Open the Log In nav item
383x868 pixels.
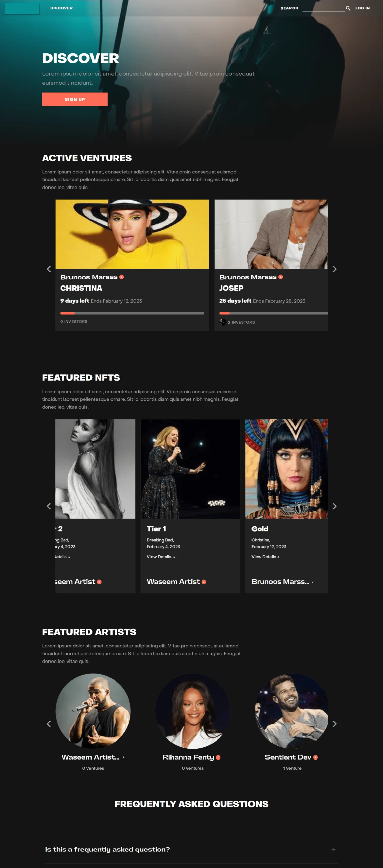[x=362, y=8]
